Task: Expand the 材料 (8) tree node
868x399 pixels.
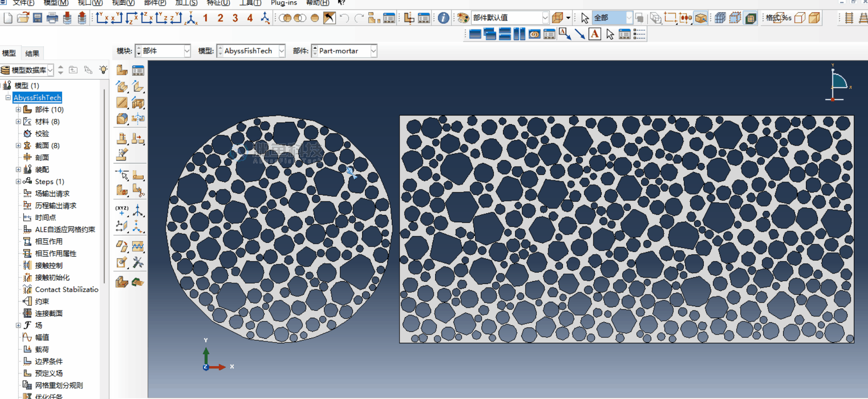Action: point(18,121)
